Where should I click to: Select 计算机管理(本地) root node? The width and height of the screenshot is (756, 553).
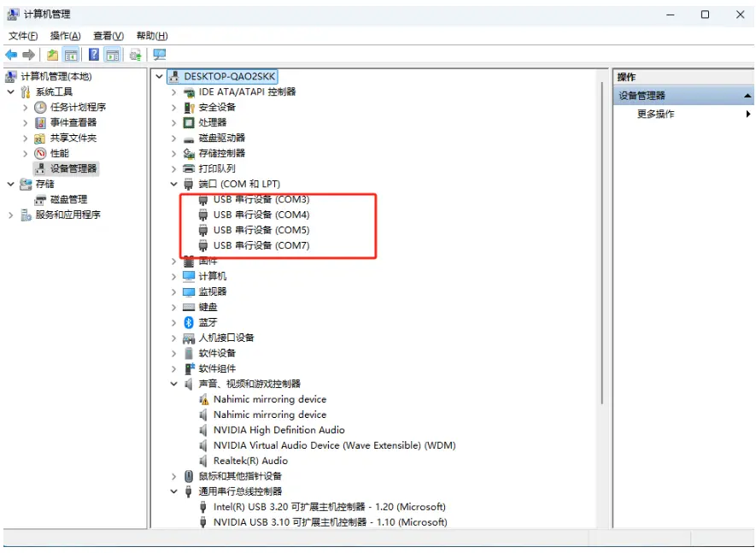(x=56, y=76)
